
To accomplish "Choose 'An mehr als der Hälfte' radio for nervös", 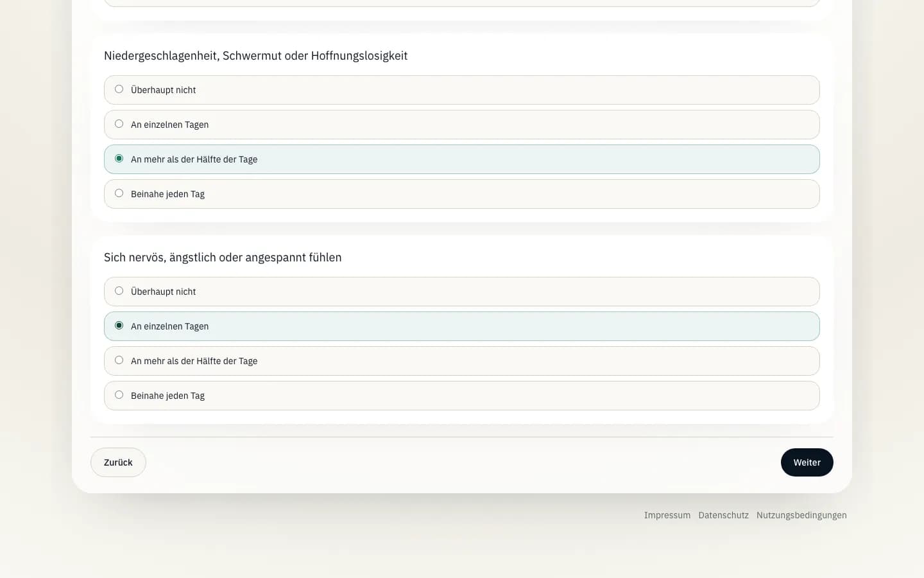I will (x=119, y=360).
